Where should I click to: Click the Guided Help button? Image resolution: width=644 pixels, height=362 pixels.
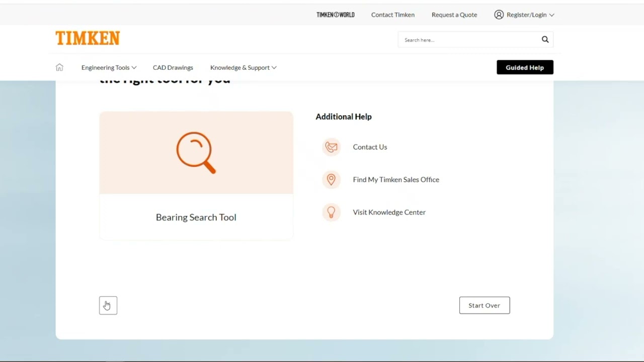525,67
